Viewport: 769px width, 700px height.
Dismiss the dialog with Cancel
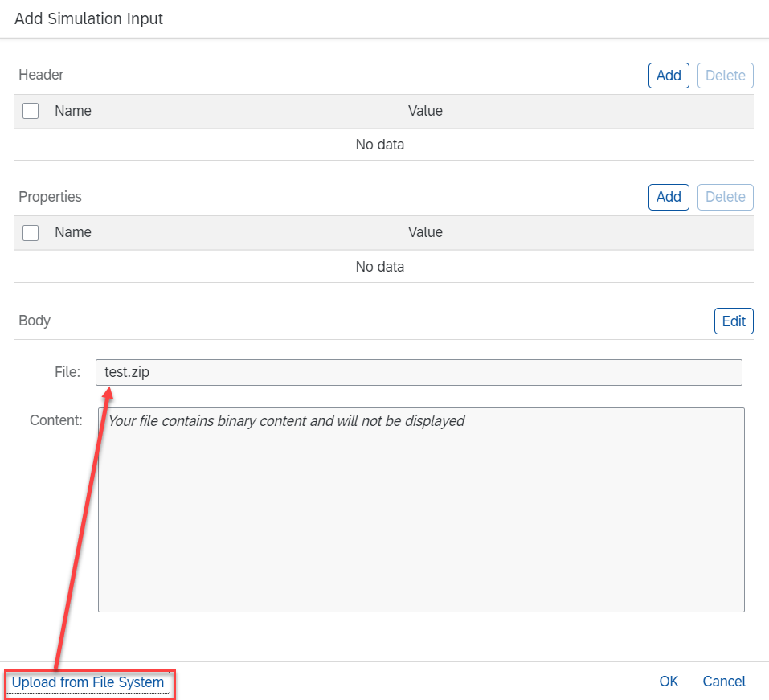tap(722, 681)
